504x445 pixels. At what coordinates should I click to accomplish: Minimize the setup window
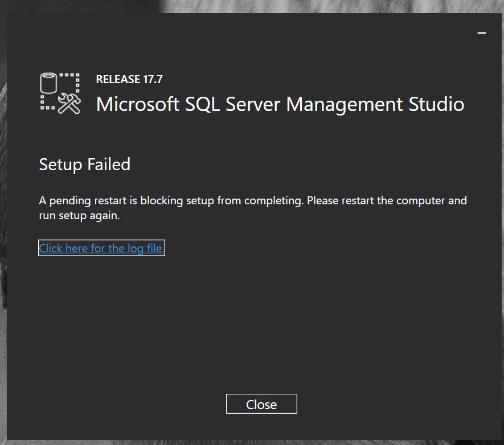[482, 34]
